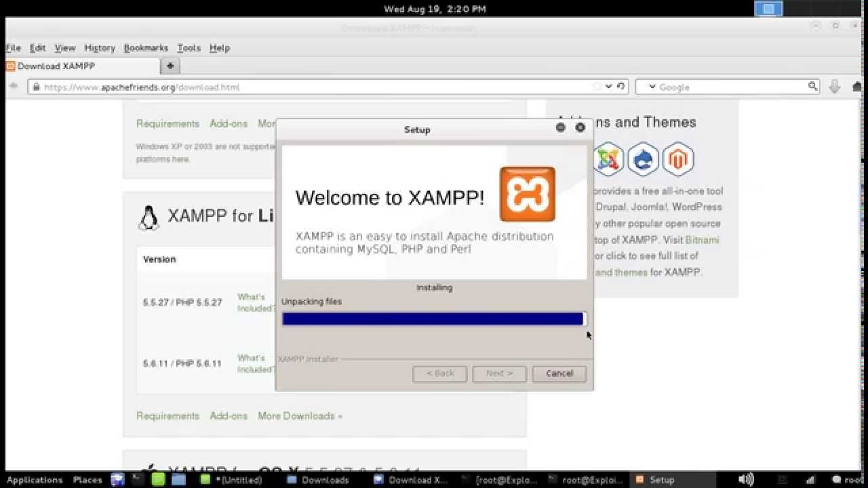Open the More Downloads link at the bottom
868x488 pixels.
coord(300,415)
